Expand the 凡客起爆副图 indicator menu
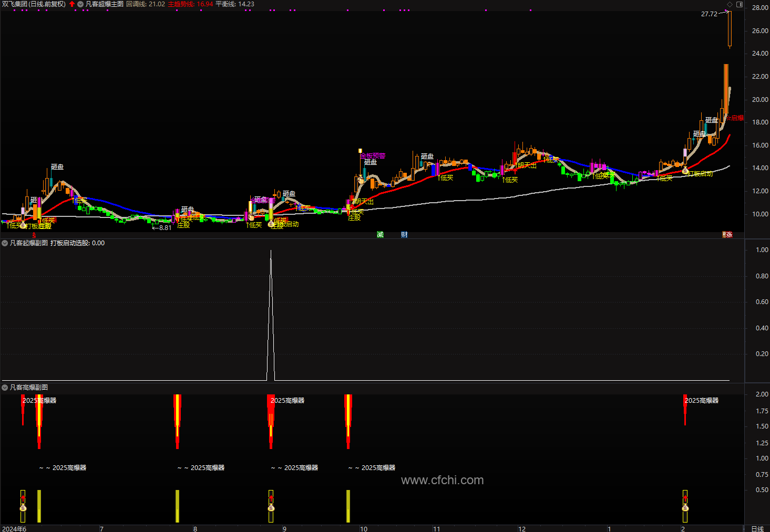 click(x=5, y=243)
